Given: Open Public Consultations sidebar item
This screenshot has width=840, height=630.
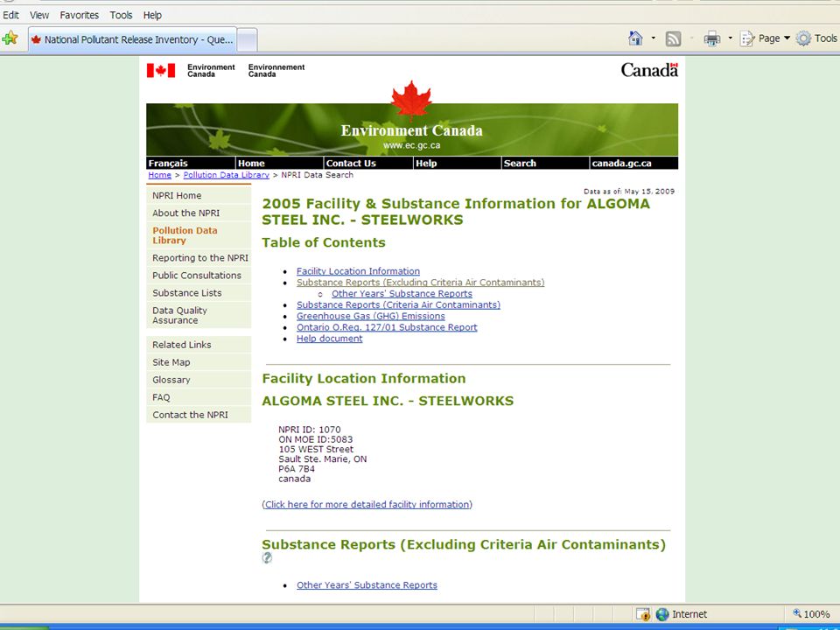Looking at the screenshot, I should click(199, 276).
